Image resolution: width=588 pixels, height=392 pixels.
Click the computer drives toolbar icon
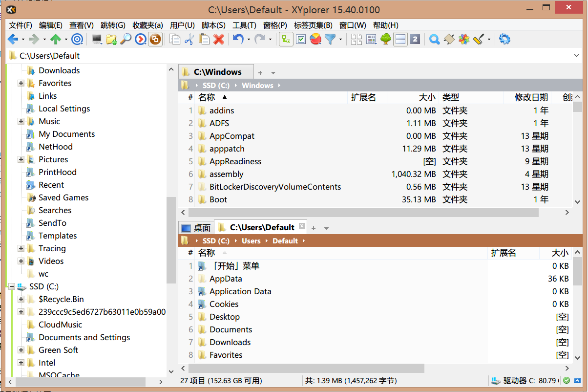tap(97, 40)
